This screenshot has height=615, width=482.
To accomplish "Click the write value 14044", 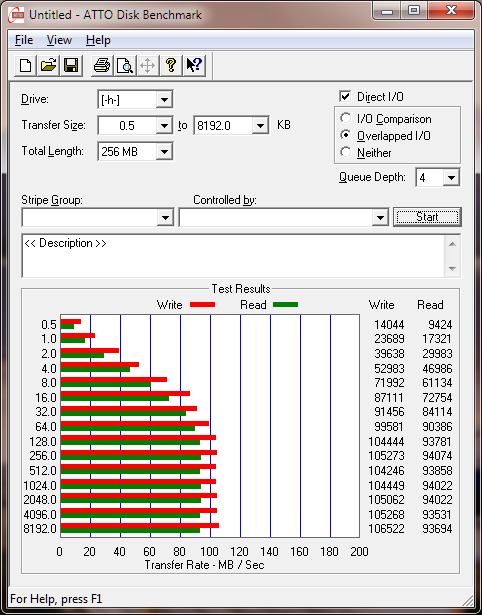I will (x=389, y=325).
